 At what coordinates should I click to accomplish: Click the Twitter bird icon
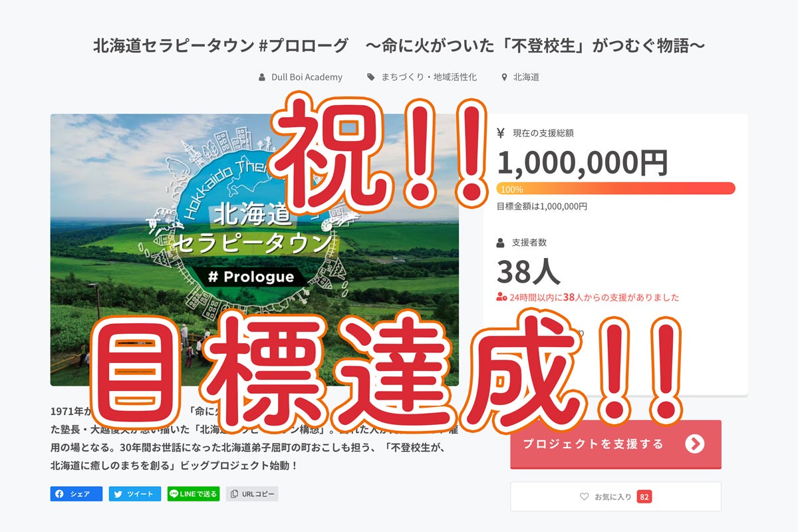click(x=118, y=494)
